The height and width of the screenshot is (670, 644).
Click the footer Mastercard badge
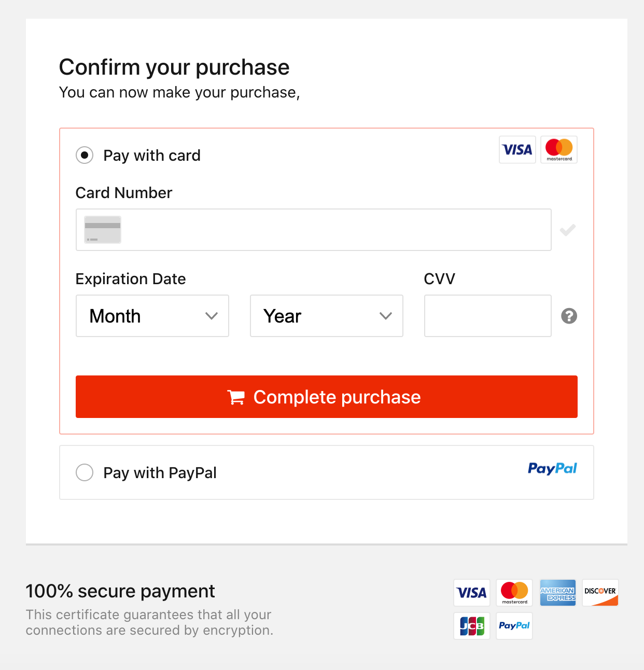pyautogui.click(x=514, y=593)
